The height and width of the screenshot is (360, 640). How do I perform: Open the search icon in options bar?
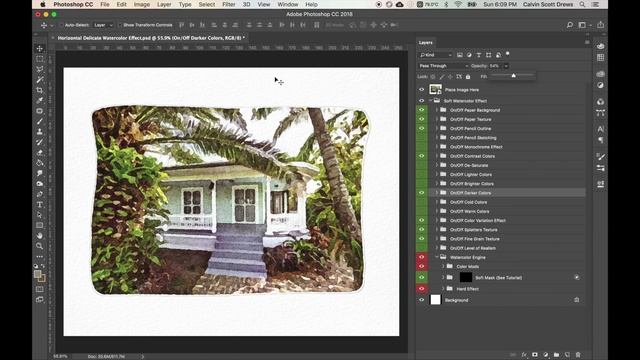[570, 25]
